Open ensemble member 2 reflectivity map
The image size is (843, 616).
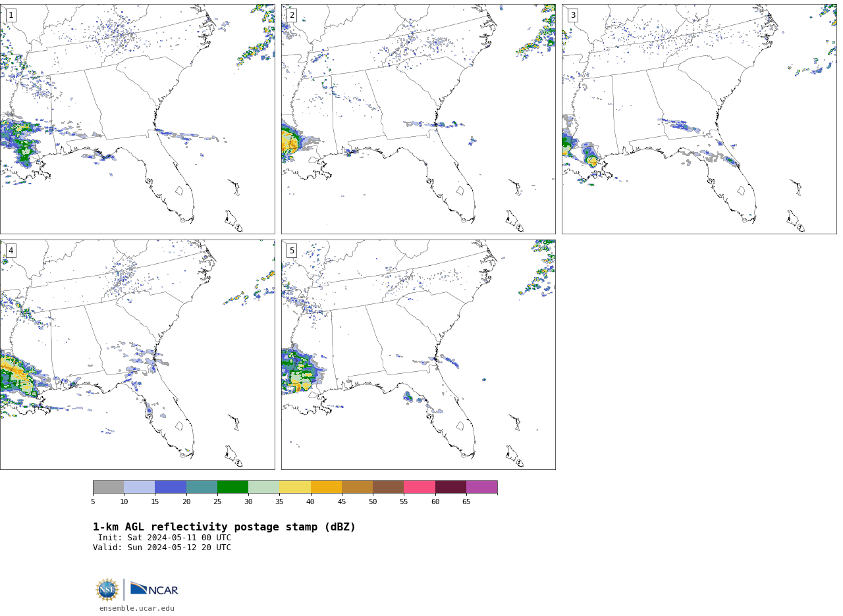tap(418, 119)
